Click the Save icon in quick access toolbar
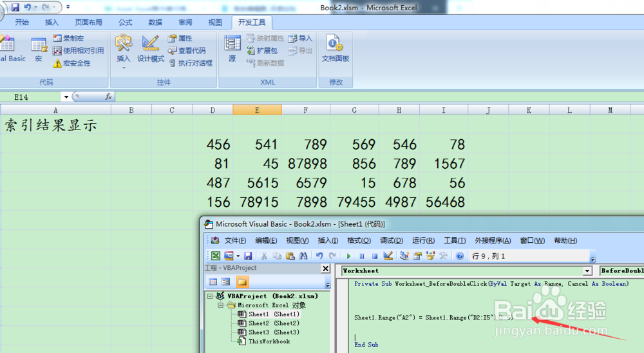 (x=15, y=7)
